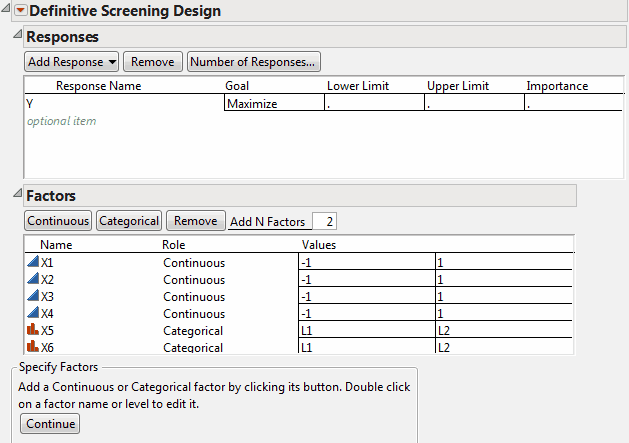Select the Lower Limit cell for Y
This screenshot has height=443, width=629.
click(373, 103)
